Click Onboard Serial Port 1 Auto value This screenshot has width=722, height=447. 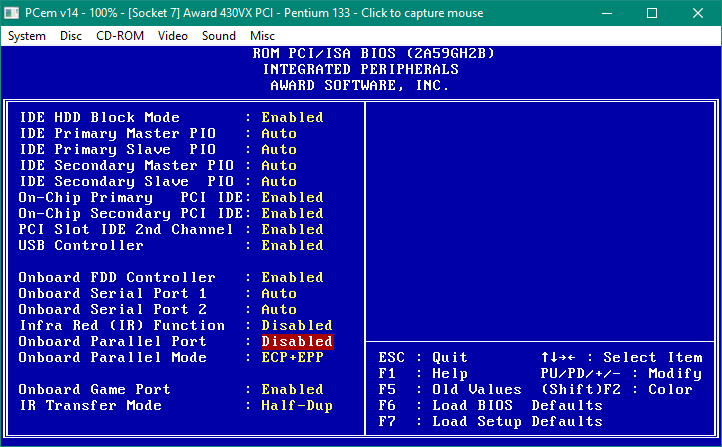[x=279, y=293]
